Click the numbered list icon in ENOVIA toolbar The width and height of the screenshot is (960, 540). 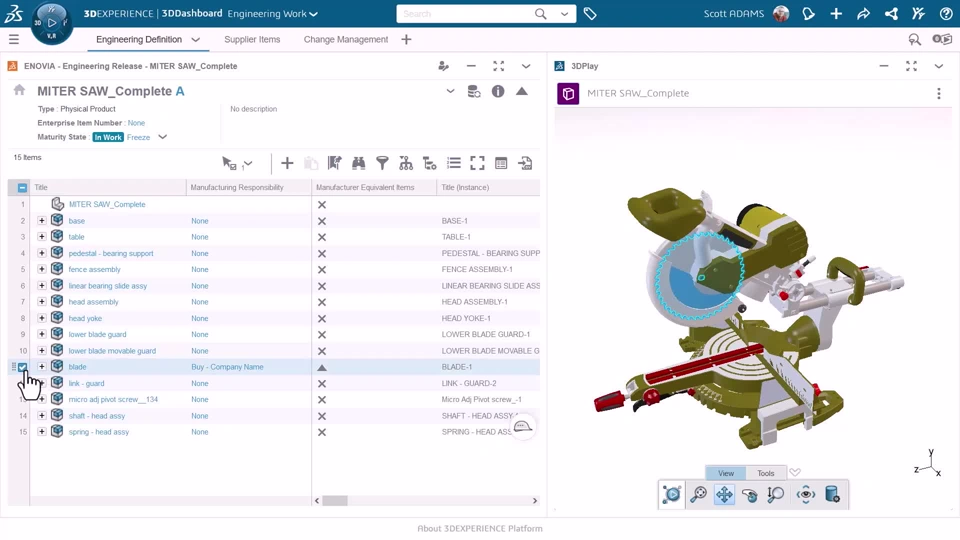(x=454, y=163)
